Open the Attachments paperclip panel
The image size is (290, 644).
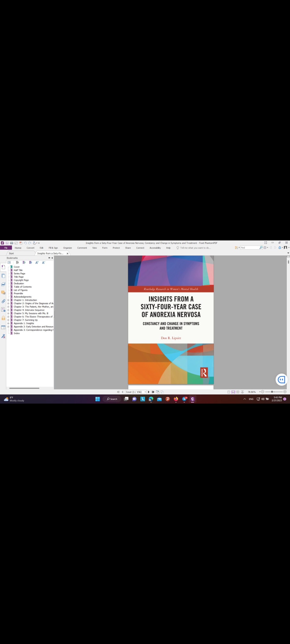[3, 301]
